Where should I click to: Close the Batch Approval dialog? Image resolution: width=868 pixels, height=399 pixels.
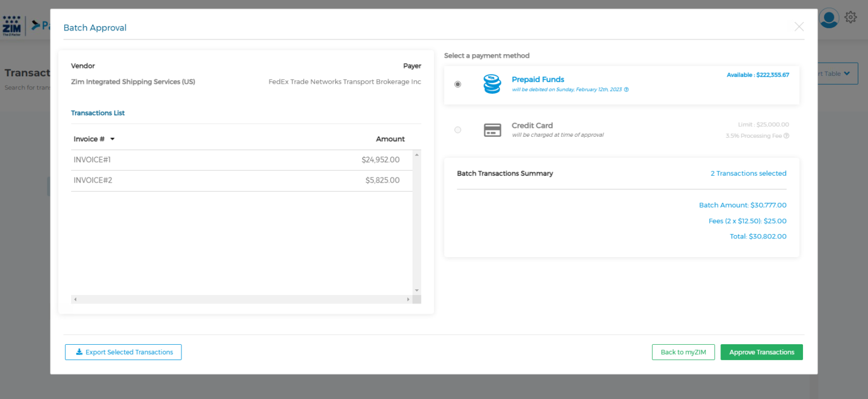(798, 27)
